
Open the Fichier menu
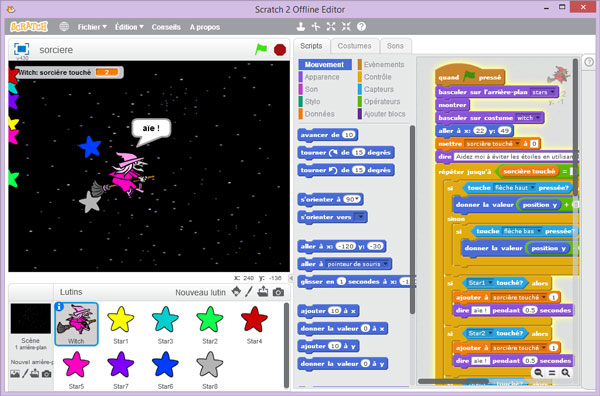(92, 27)
